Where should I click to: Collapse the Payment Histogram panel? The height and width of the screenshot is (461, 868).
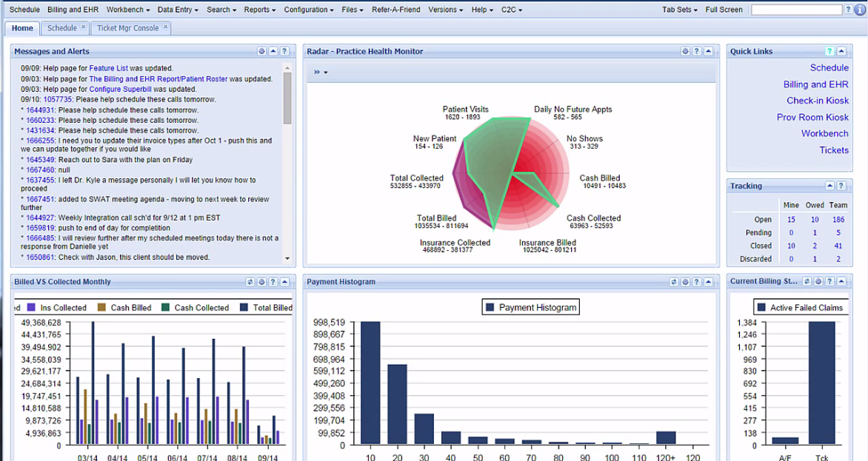click(708, 282)
